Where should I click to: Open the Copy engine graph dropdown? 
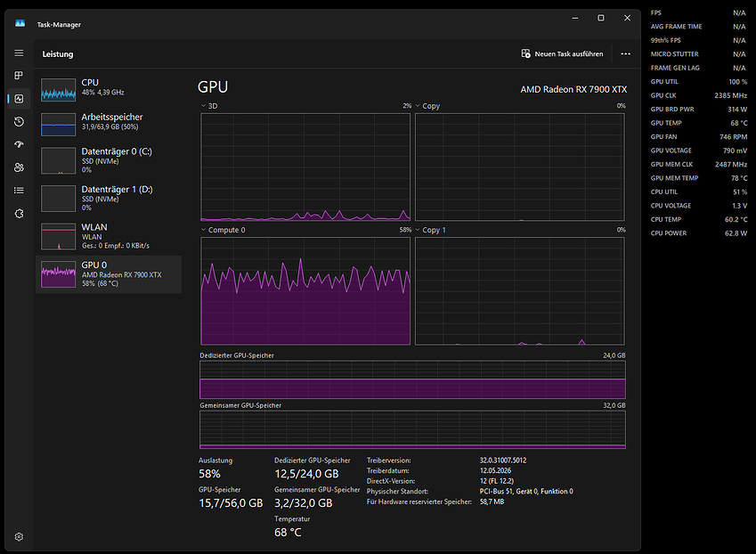(x=427, y=106)
